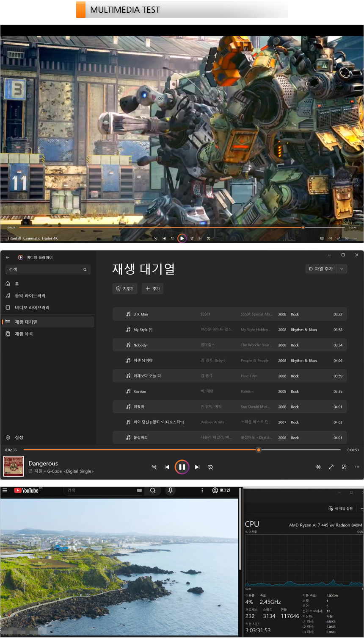This screenshot has height=639, width=364.
Task: Open the mini player view
Action: (x=344, y=467)
